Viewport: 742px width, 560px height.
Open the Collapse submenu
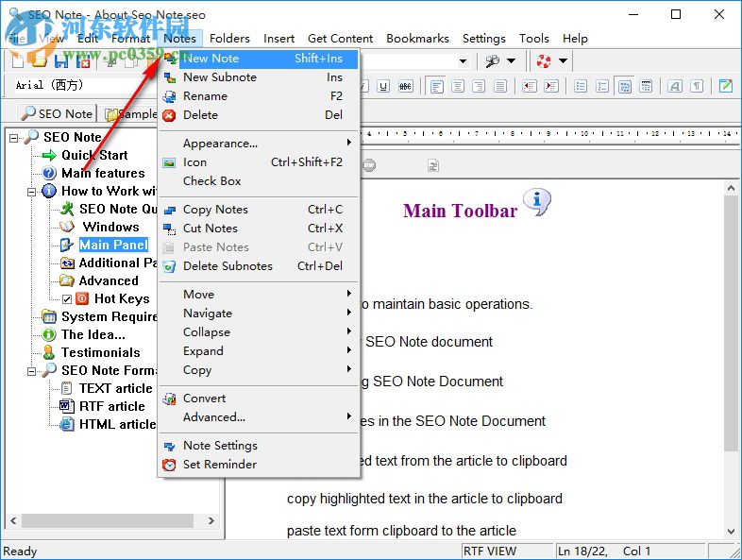(259, 331)
